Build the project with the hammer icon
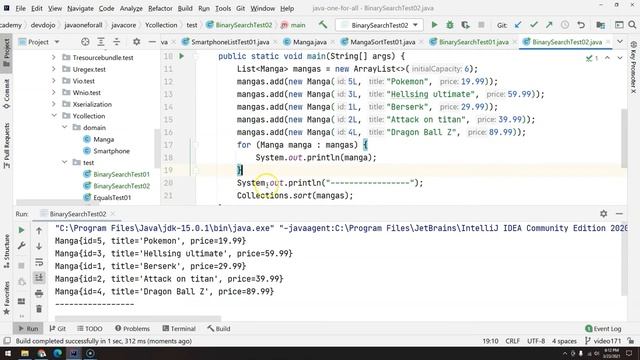 point(323,25)
